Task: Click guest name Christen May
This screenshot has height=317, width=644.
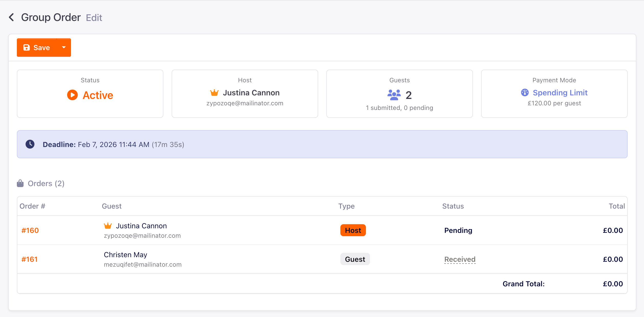Action: (x=125, y=255)
